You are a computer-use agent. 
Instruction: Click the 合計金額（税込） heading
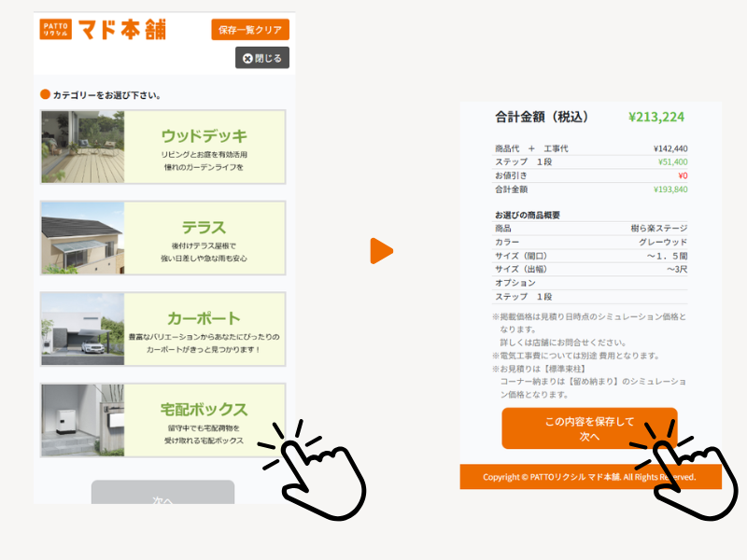tap(542, 118)
